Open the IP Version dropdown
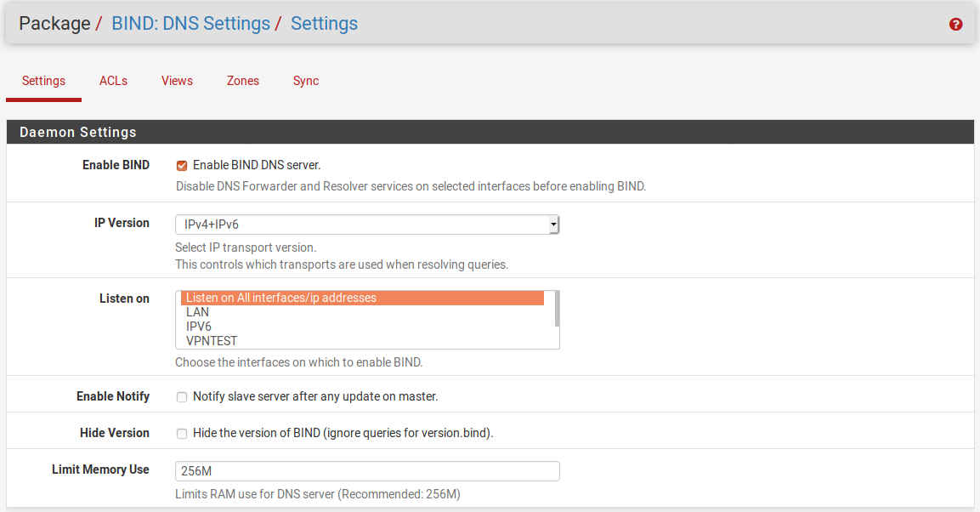Screen dimensions: 980x512 [366, 225]
